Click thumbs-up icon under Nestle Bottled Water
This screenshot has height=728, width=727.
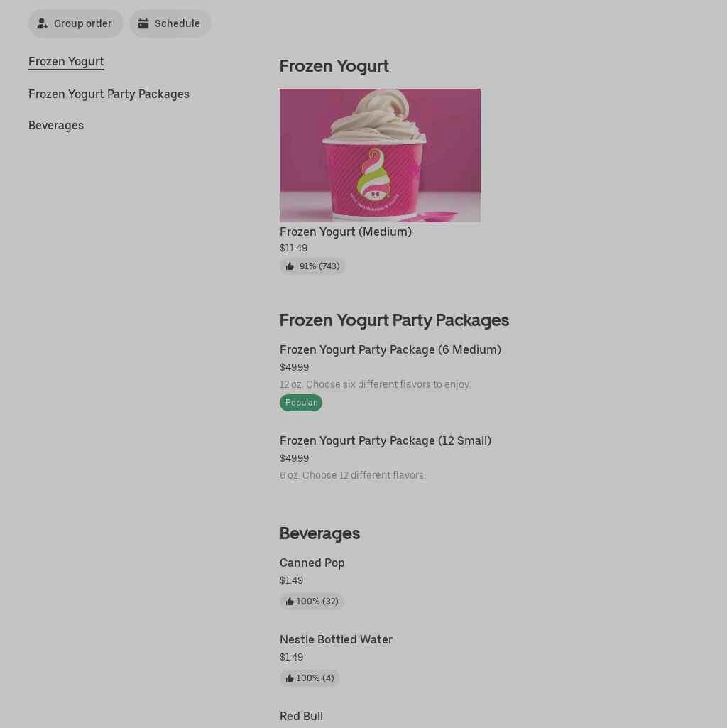(290, 678)
